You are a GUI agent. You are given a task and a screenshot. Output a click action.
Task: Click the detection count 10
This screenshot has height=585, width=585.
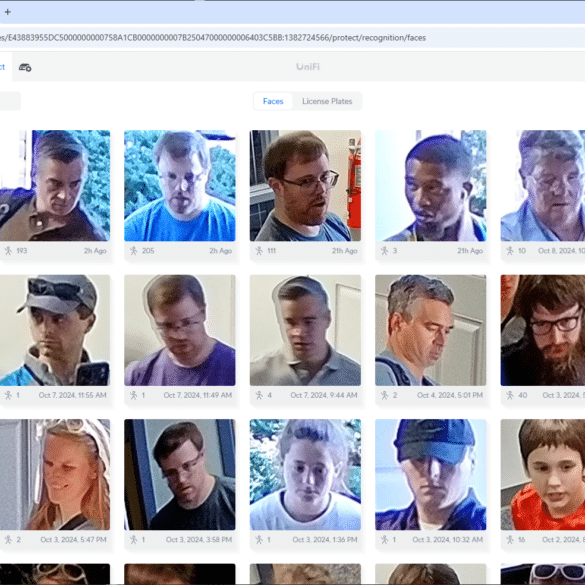coord(522,251)
